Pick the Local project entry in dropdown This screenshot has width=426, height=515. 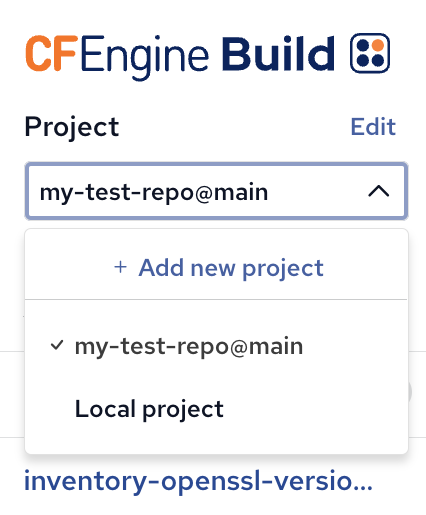(216, 409)
